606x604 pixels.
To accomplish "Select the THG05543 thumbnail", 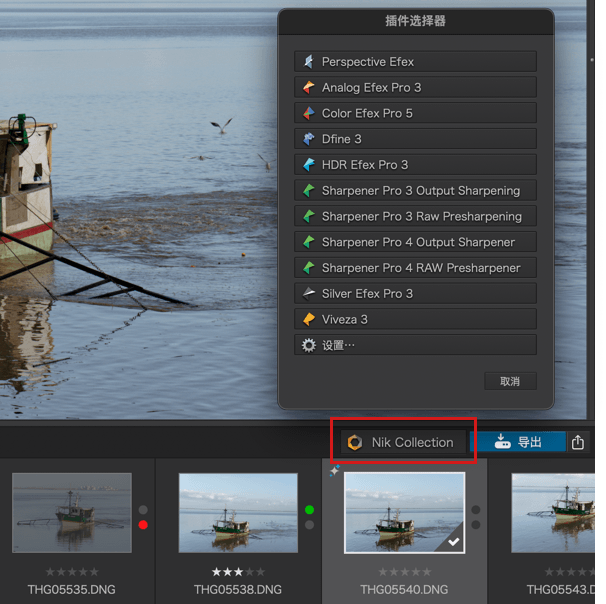I will [553, 513].
